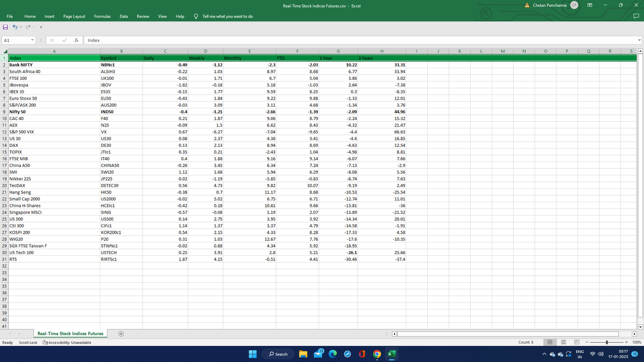Click the Ribbon Display Options icon
The height and width of the screenshot is (362, 644).
(x=591, y=5)
